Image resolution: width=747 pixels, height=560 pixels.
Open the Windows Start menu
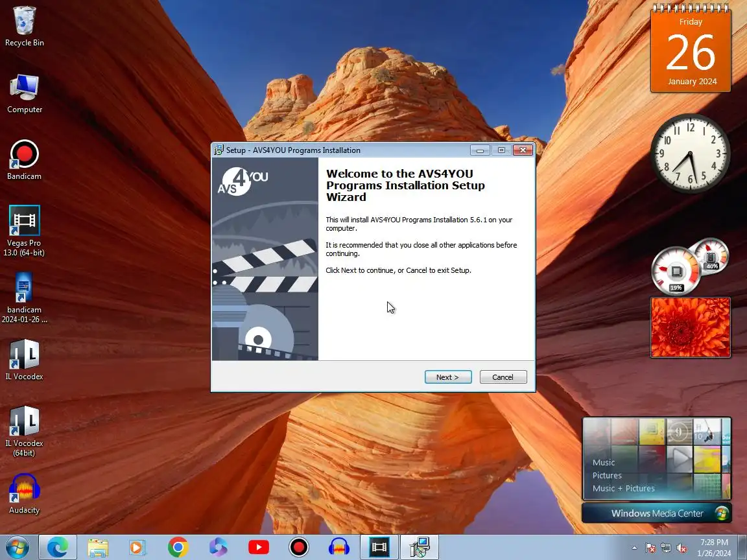(17, 548)
